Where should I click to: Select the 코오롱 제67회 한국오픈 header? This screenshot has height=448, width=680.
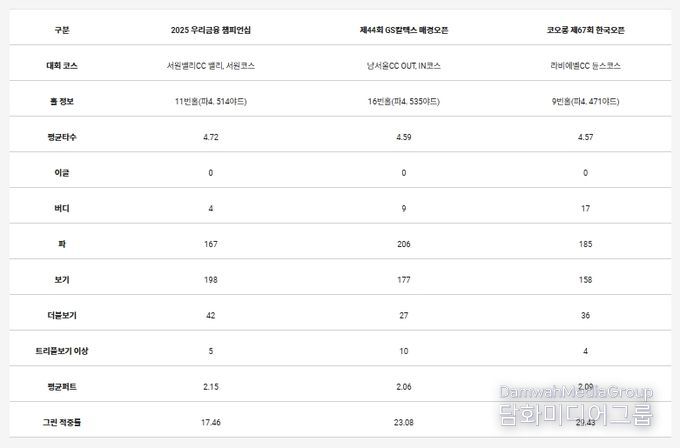(587, 30)
